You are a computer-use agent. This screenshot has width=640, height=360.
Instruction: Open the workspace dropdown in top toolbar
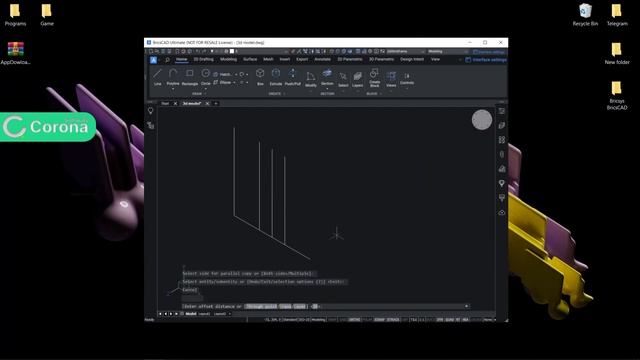tap(448, 52)
